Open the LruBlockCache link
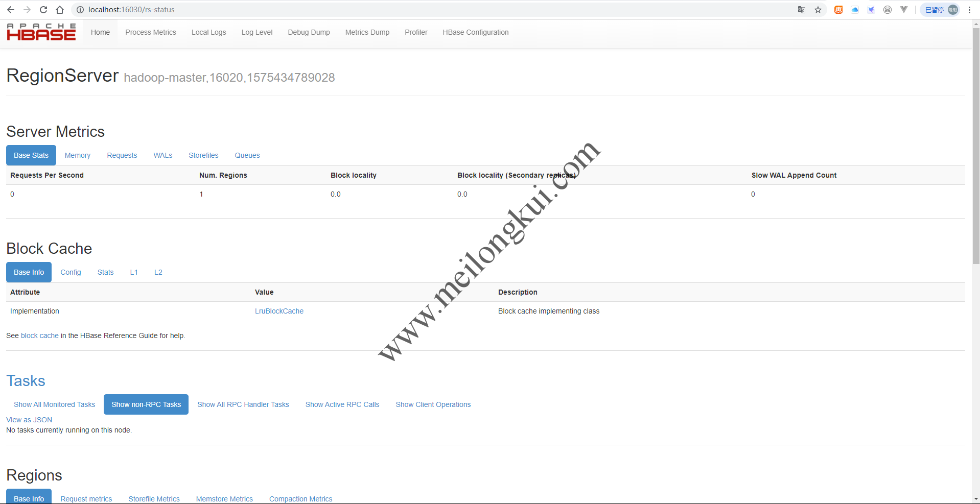Viewport: 980px width, 504px height. coord(279,311)
